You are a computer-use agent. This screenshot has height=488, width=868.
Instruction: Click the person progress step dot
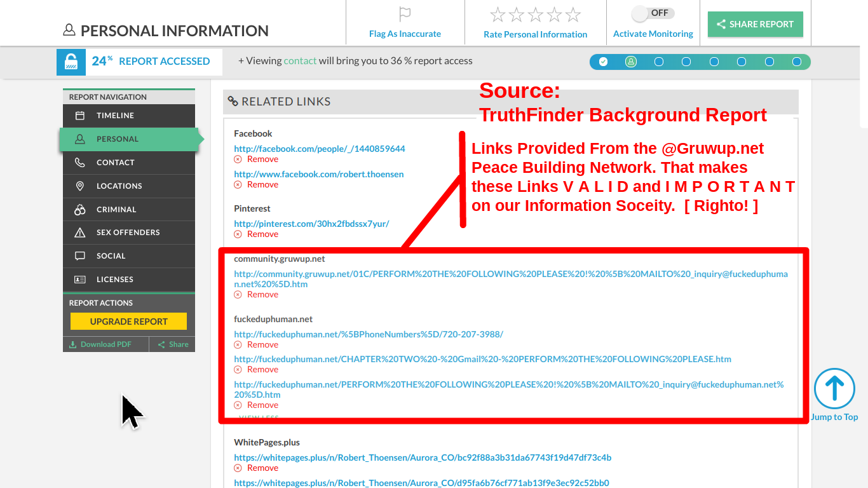coord(630,62)
